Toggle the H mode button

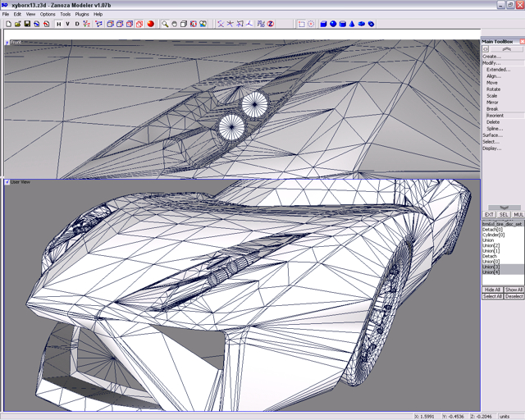click(x=58, y=24)
